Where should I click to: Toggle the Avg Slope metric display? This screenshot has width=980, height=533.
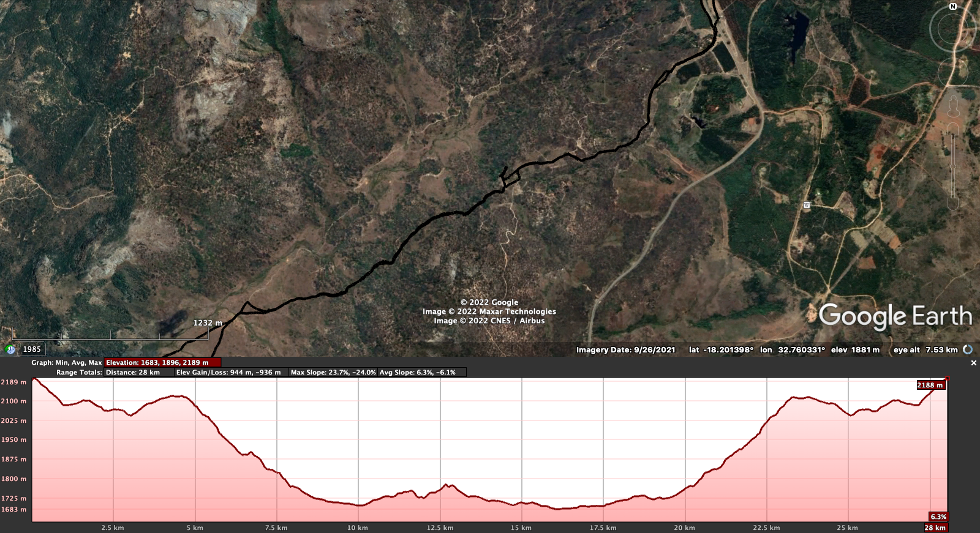[421, 372]
